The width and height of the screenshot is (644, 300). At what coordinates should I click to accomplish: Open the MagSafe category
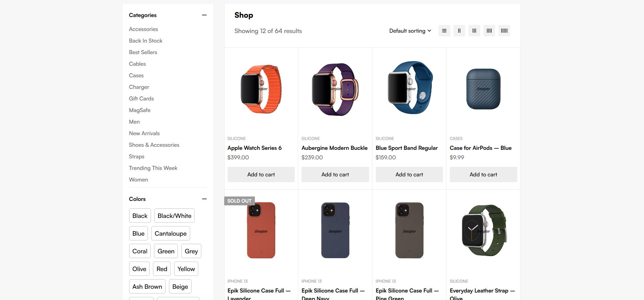coord(139,110)
